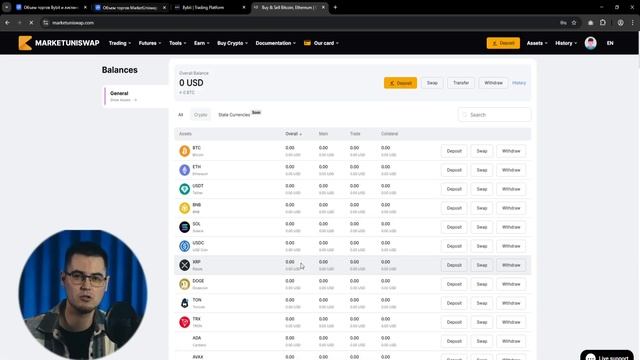Click the TRX coin icon

[184, 322]
